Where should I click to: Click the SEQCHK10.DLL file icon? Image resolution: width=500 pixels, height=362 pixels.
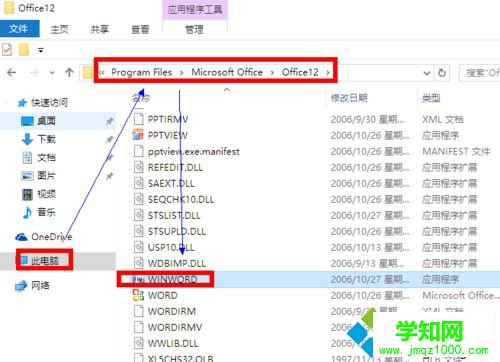click(x=138, y=199)
